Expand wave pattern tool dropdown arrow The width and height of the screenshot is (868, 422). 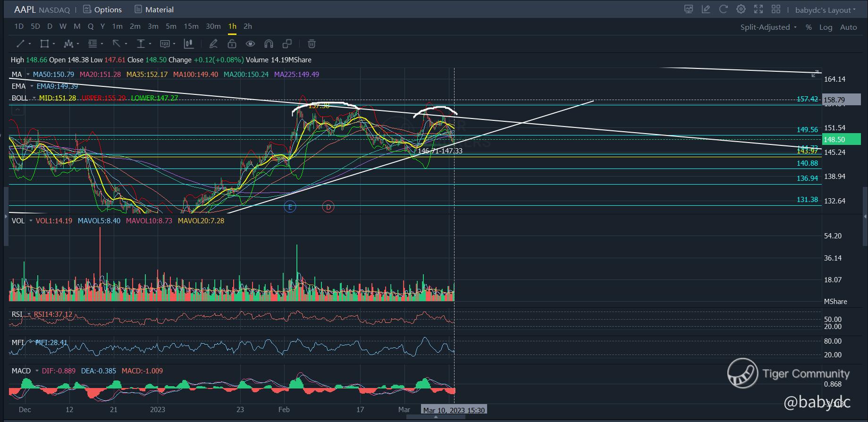pos(78,44)
